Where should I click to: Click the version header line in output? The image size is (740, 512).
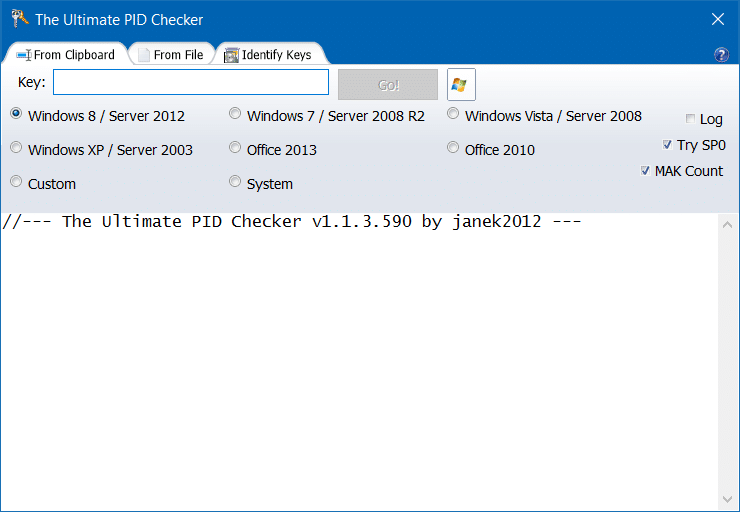[292, 221]
